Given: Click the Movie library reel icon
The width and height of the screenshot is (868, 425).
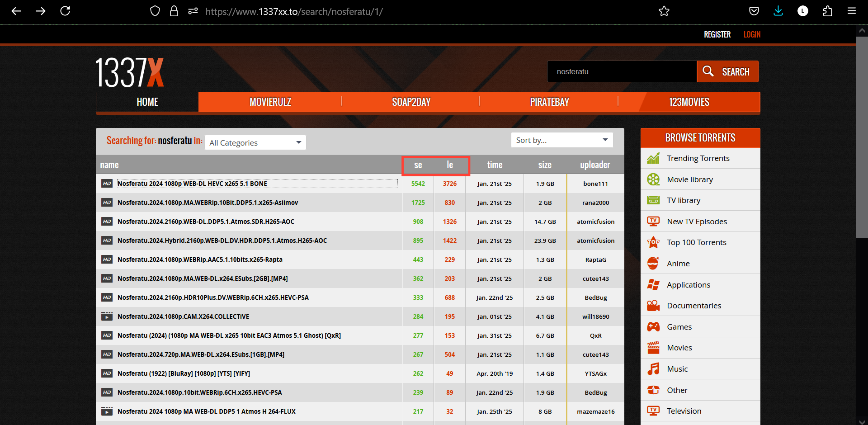Looking at the screenshot, I should point(653,179).
